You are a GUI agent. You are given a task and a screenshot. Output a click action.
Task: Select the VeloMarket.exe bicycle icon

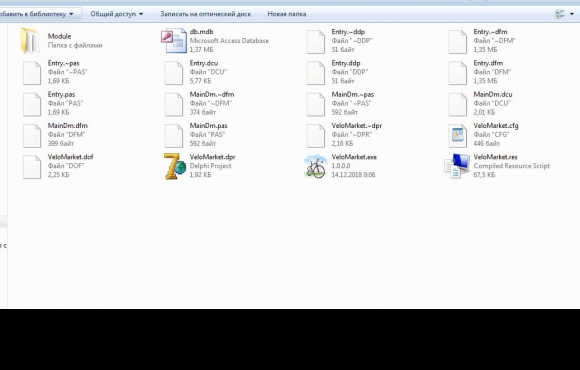tap(316, 166)
